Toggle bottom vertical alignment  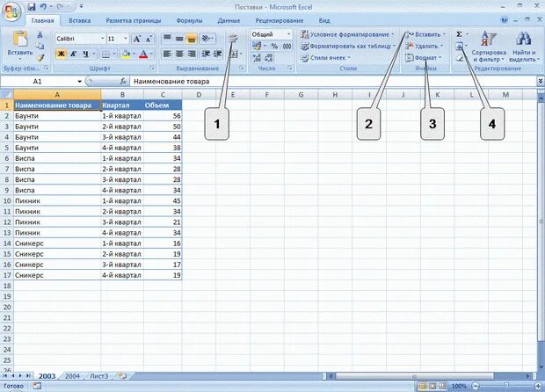click(x=192, y=38)
